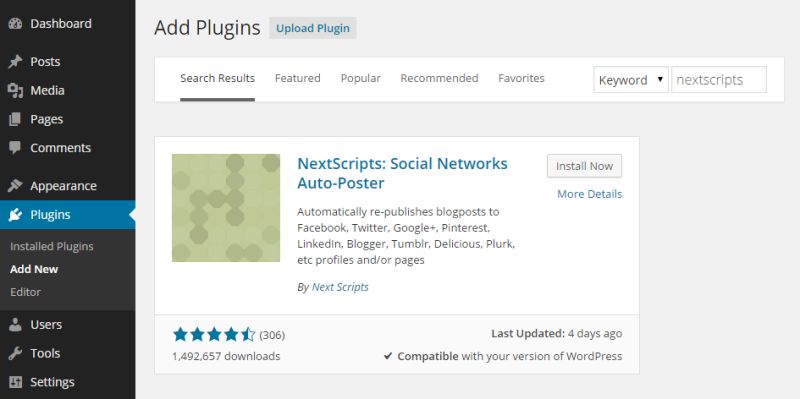Image resolution: width=800 pixels, height=399 pixels.
Task: Open NextScripts: Social Networks Auto-Poster title link
Action: pyautogui.click(x=402, y=173)
